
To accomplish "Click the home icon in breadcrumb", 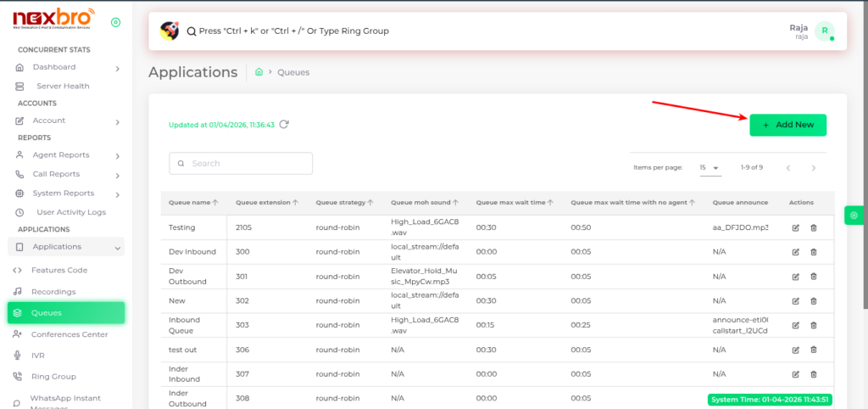I will point(259,72).
